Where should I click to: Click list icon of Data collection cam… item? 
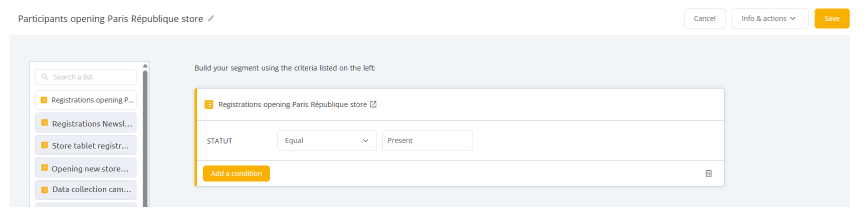45,190
